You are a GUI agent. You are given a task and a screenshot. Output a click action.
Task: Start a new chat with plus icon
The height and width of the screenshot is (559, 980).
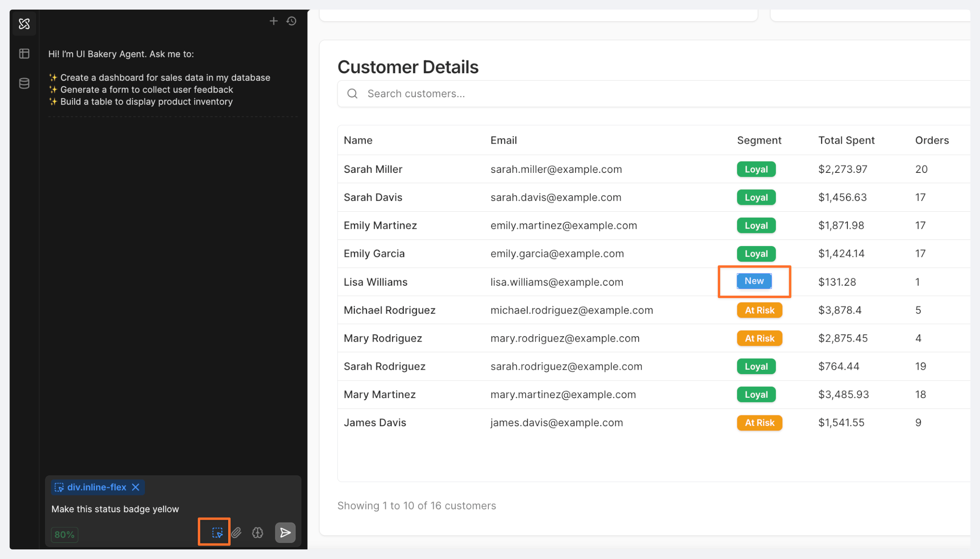273,21
